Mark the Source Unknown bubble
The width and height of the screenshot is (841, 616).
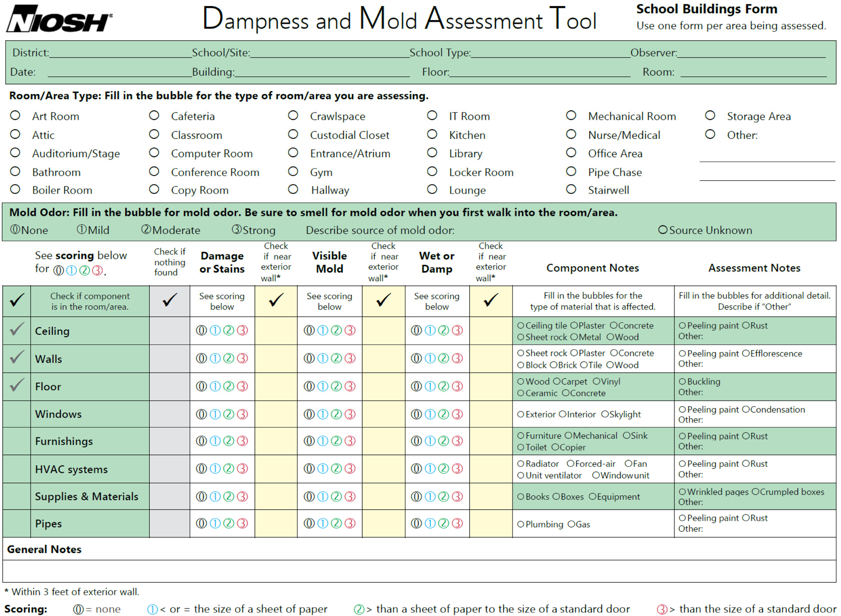(663, 230)
